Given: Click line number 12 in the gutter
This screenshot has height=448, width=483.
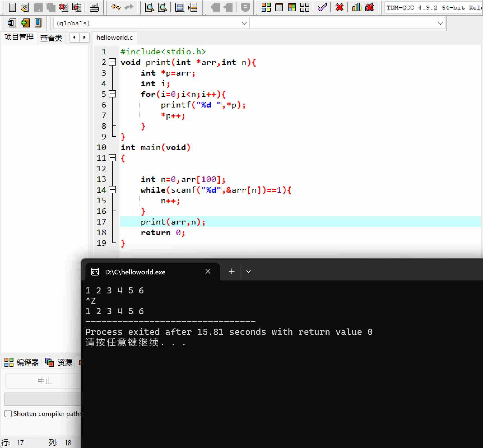Looking at the screenshot, I should pyautogui.click(x=101, y=169).
